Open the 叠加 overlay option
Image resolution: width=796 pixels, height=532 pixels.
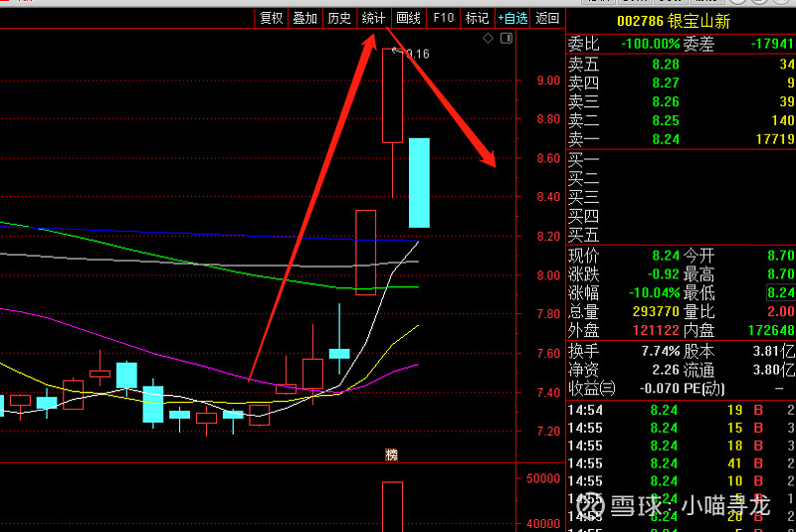tap(304, 18)
